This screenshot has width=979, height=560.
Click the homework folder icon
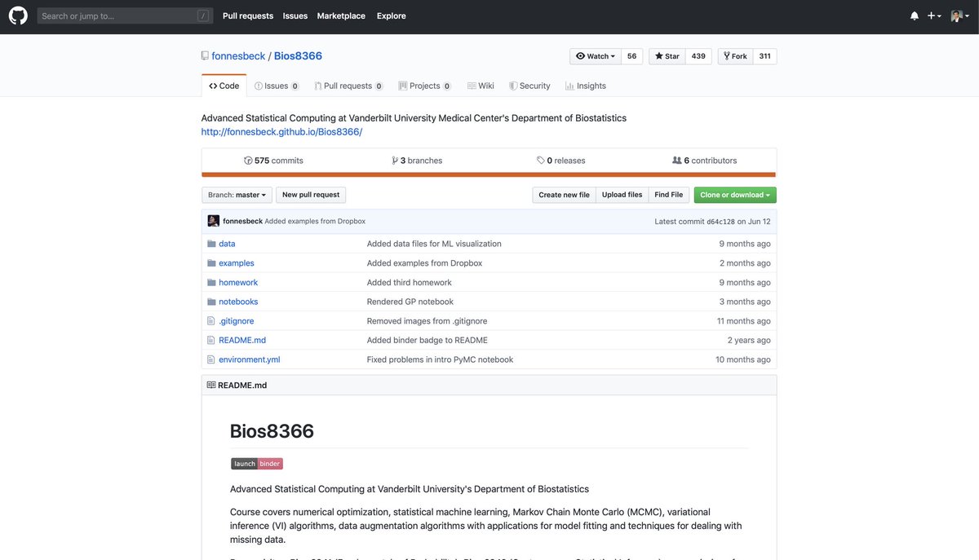[211, 282]
